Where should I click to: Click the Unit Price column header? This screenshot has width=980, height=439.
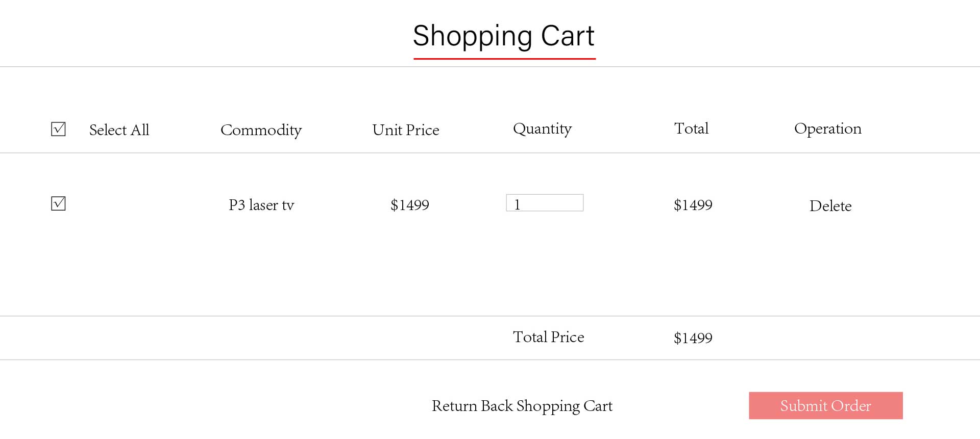[406, 130]
